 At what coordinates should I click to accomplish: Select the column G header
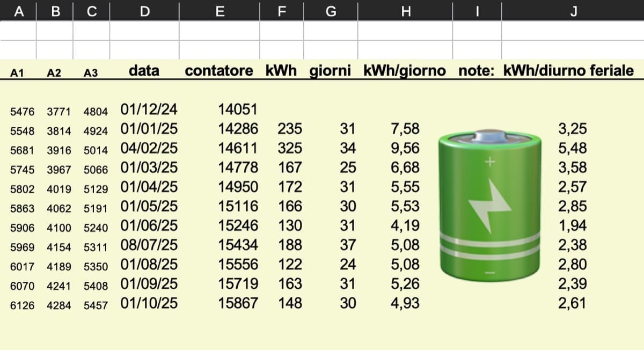pos(331,11)
